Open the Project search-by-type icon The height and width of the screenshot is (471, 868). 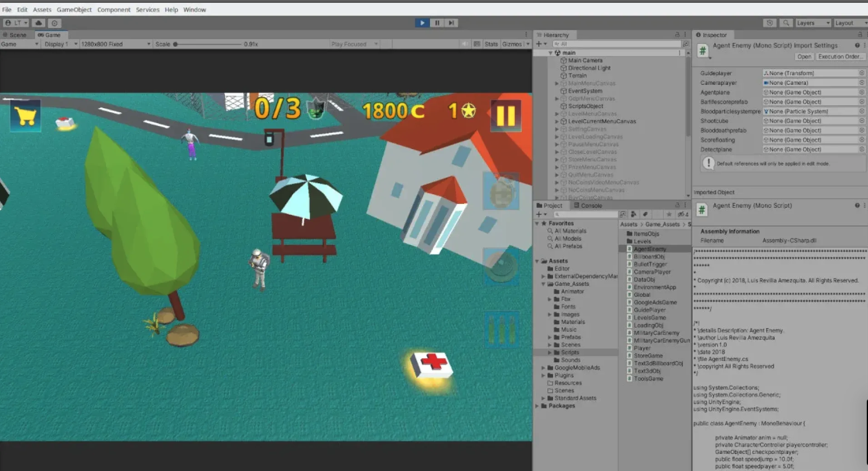coord(633,215)
